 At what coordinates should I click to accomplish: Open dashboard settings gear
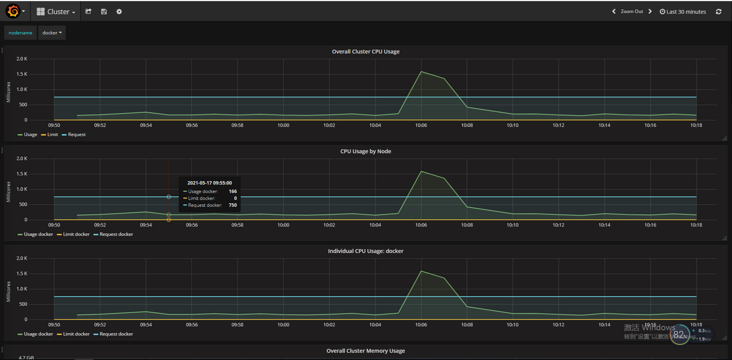pos(119,12)
